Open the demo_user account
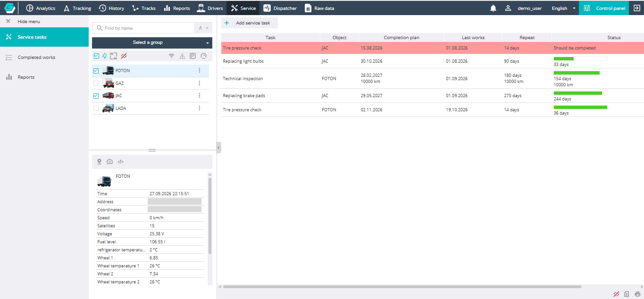Viewport: 644px width, 299px height. coord(523,8)
